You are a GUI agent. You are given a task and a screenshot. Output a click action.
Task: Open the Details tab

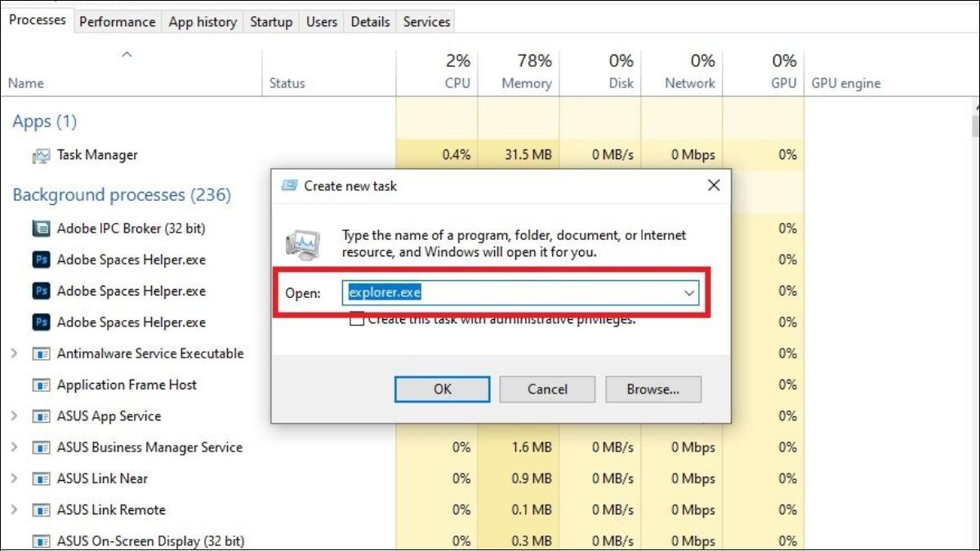(x=370, y=22)
